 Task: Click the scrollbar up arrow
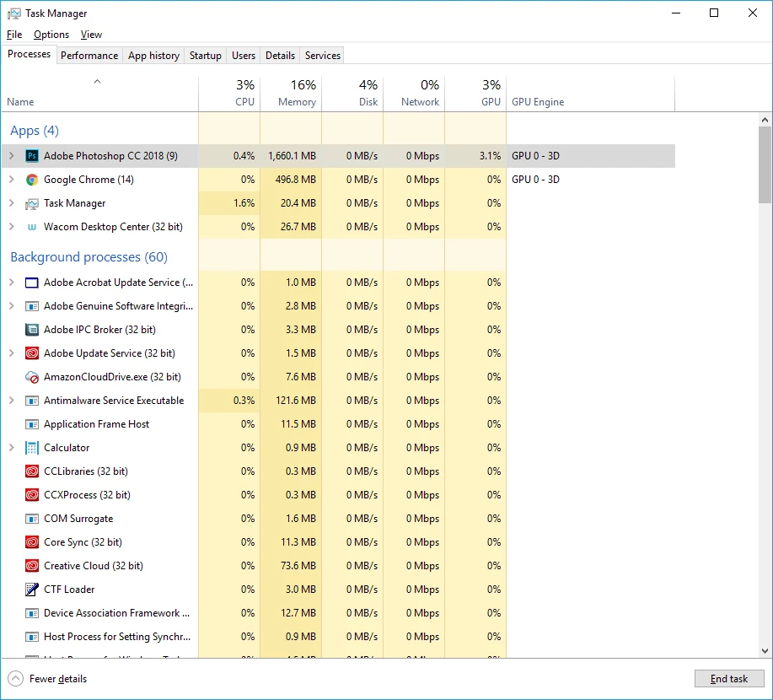765,120
